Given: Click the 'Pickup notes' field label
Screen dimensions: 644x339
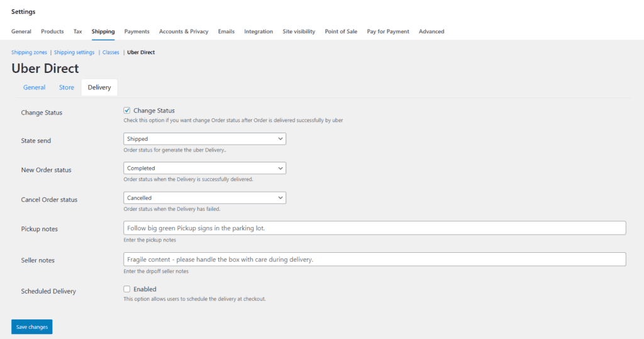Looking at the screenshot, I should (x=40, y=229).
